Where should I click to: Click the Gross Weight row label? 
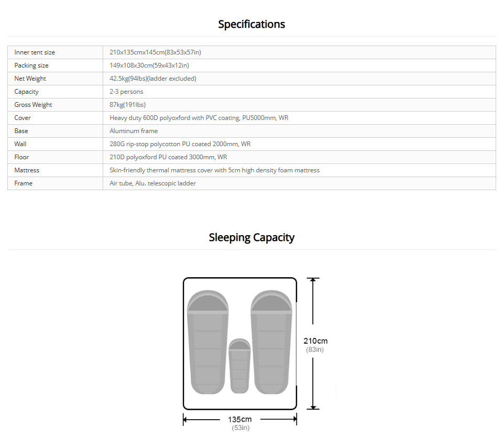point(33,105)
